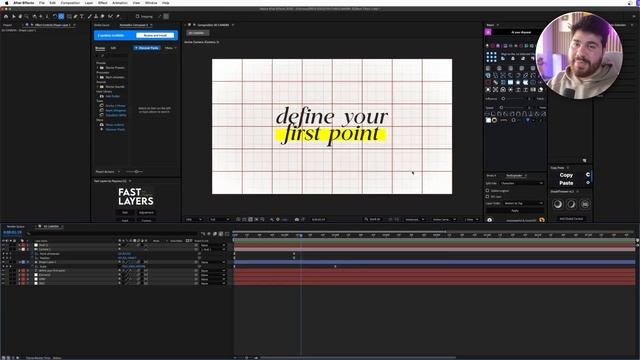Click the purple Motion logo icon
This screenshot has width=640, height=360.
488,32
